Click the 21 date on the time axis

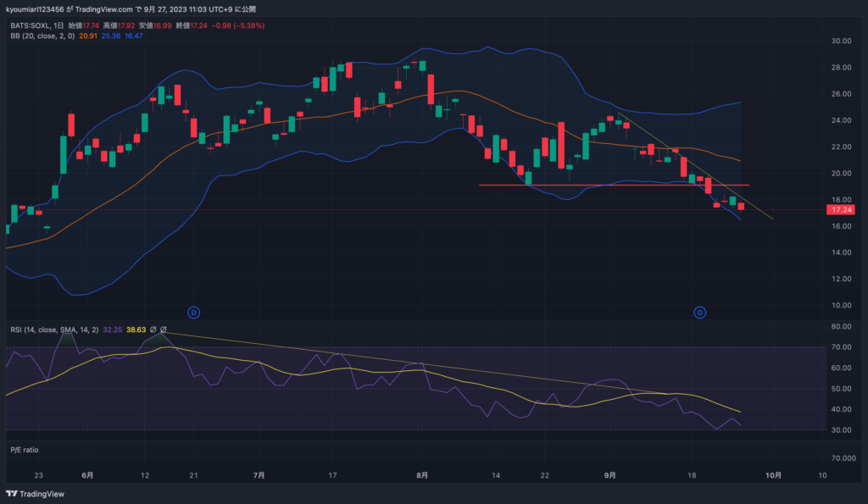tap(193, 475)
